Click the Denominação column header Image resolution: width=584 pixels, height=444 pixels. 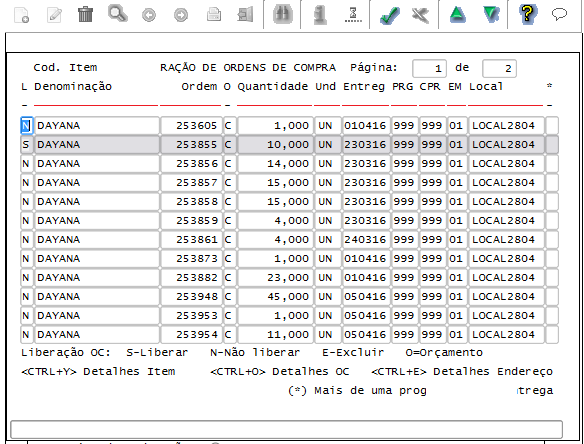(73, 87)
